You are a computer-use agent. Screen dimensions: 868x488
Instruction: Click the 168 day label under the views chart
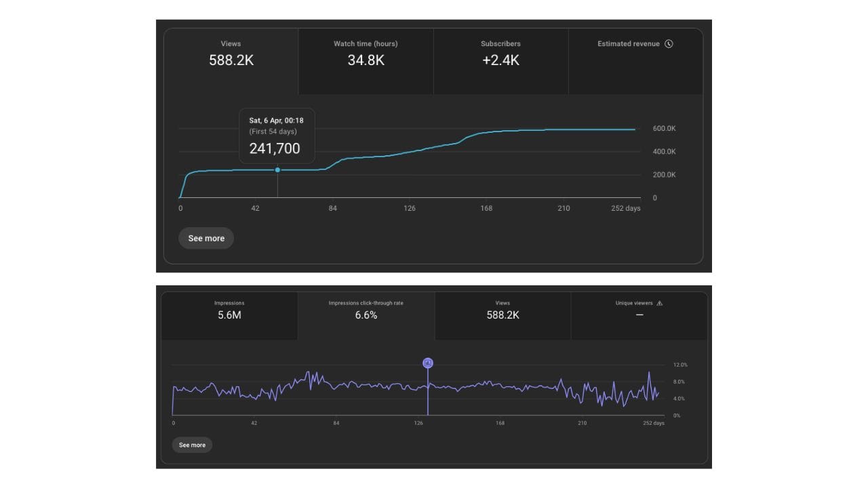486,209
